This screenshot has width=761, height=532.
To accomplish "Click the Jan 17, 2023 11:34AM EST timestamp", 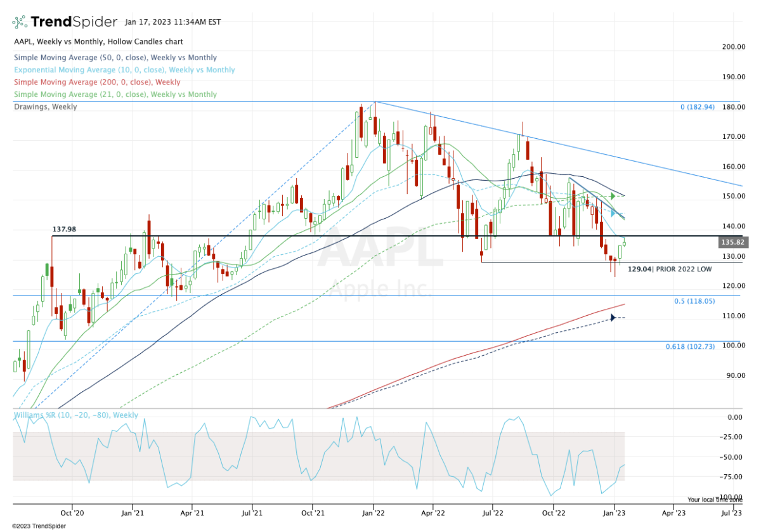I will tap(169, 21).
